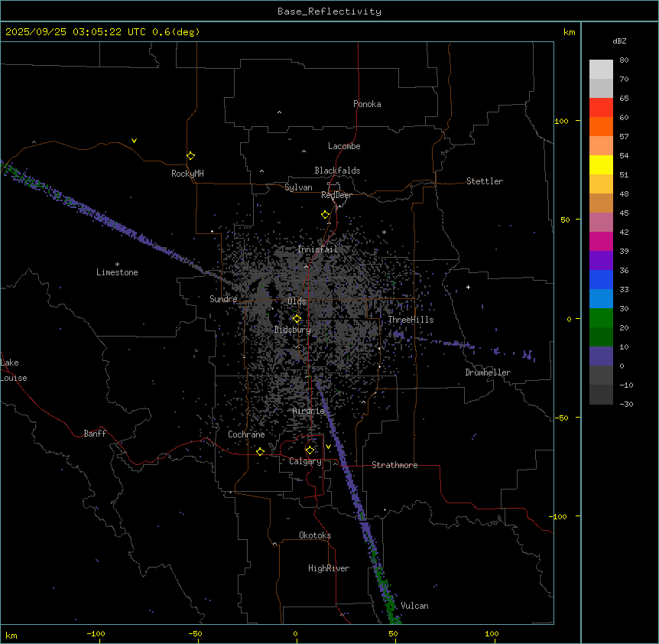Click the asterisk marker above Limestone
Viewport: 659px width, 644px height.
pos(117,264)
